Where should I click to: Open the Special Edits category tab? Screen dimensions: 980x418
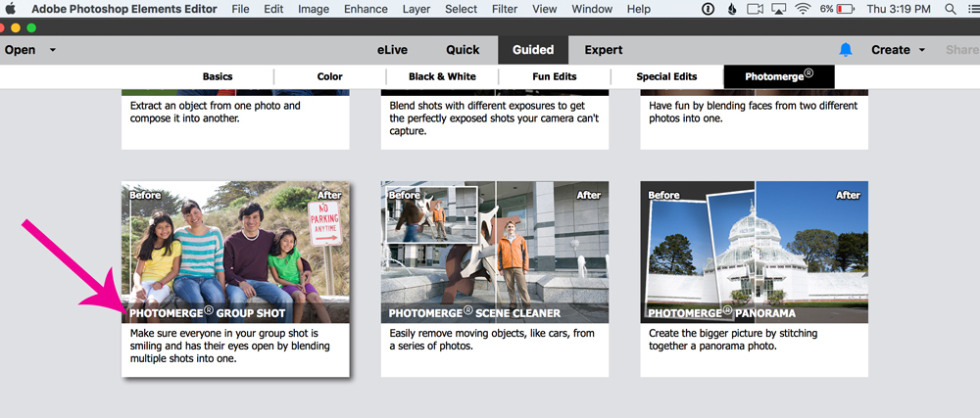(x=666, y=76)
